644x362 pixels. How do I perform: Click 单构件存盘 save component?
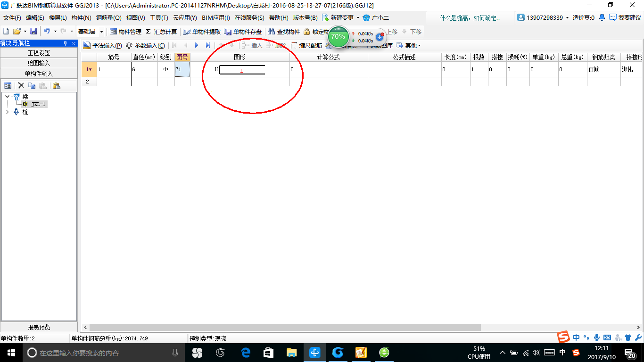coord(243,32)
